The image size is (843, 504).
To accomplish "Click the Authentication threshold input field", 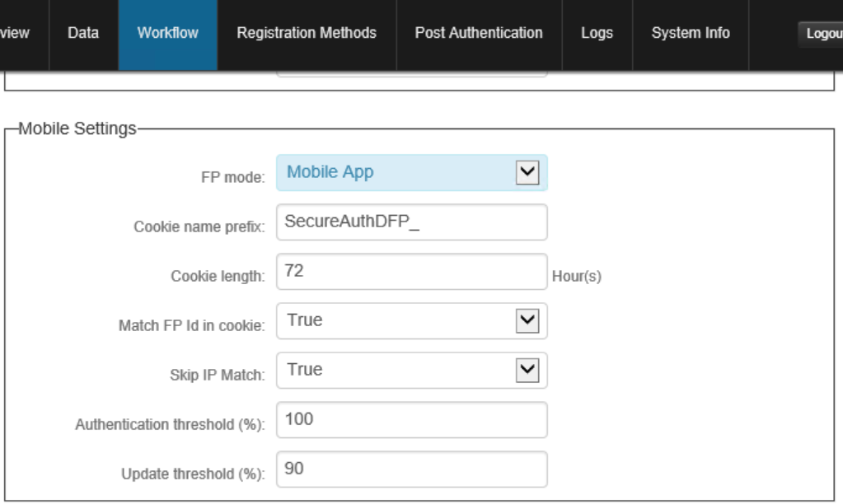I will (412, 420).
